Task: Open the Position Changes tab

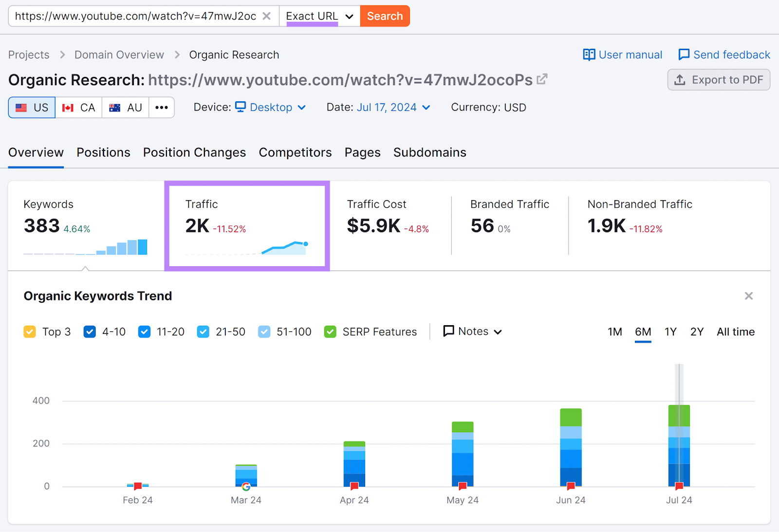Action: [x=194, y=152]
